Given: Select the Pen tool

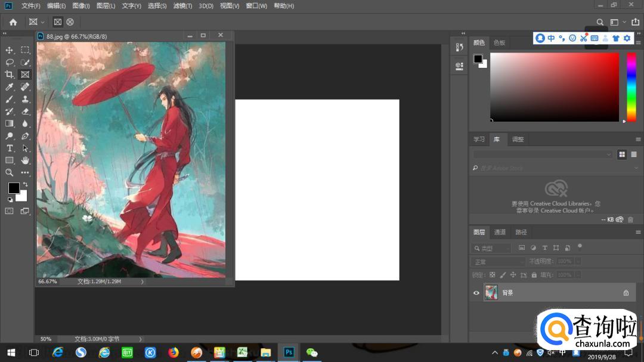Looking at the screenshot, I should point(25,136).
